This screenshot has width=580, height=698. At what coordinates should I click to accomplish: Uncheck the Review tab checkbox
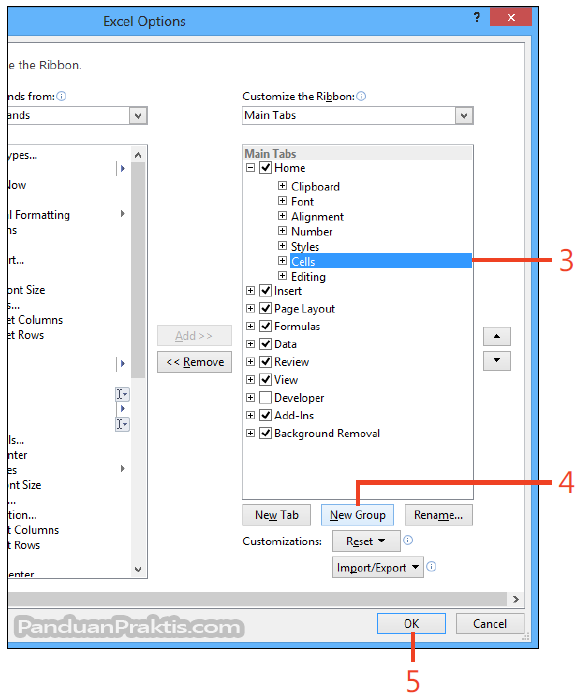(266, 361)
